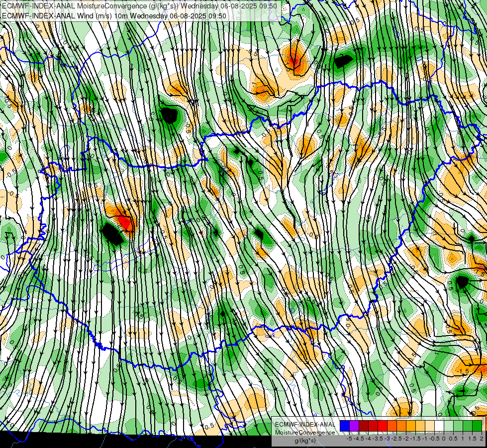Click the -4 tick label on legend scale
487x448 pixels.
(x=368, y=439)
